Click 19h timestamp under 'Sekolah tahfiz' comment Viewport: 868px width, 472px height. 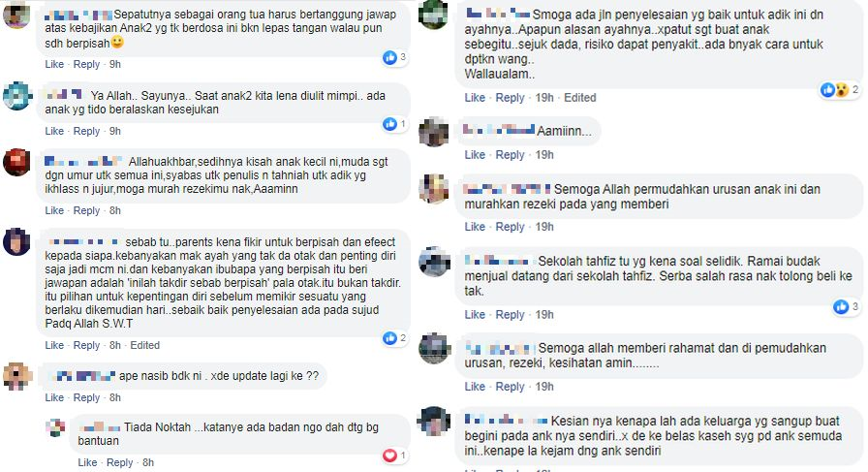[x=544, y=315]
